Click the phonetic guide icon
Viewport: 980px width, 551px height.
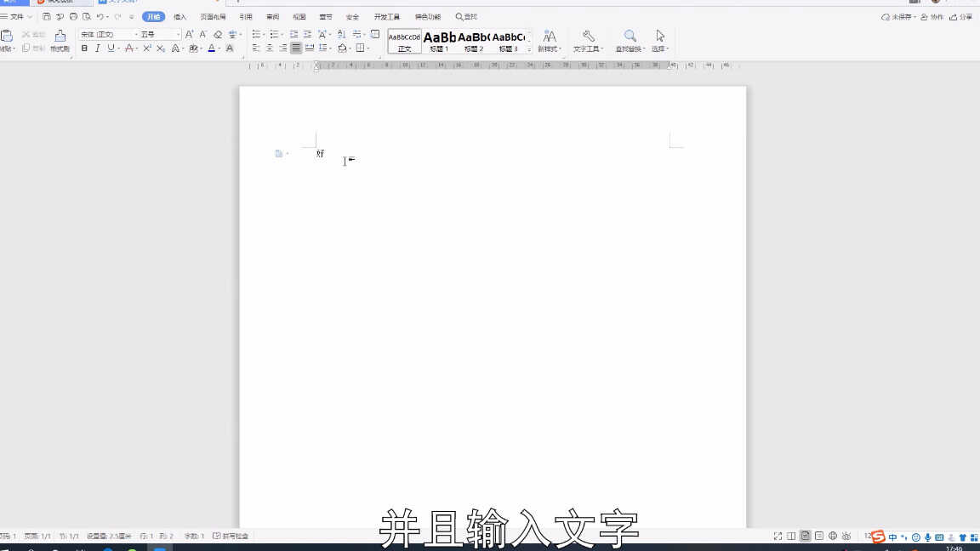click(232, 34)
